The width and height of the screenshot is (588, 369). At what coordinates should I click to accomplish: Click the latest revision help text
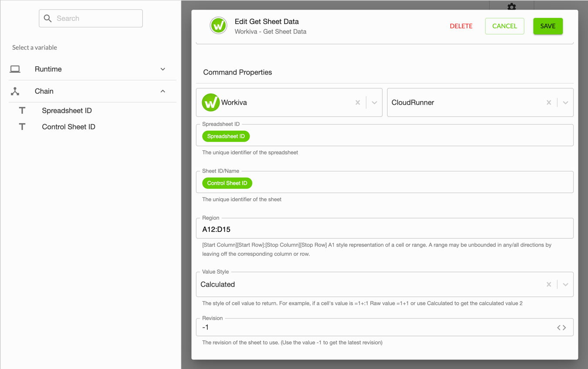tap(292, 342)
